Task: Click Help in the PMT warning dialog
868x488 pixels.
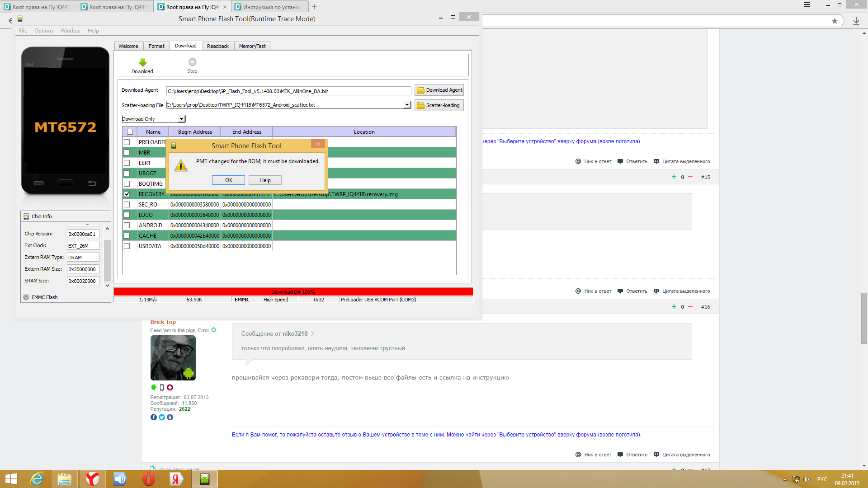Action: pos(265,180)
